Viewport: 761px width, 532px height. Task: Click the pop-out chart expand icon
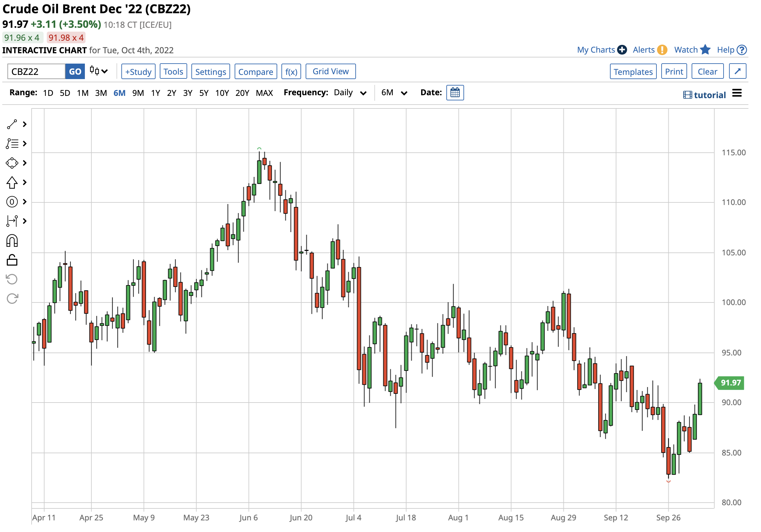(738, 72)
